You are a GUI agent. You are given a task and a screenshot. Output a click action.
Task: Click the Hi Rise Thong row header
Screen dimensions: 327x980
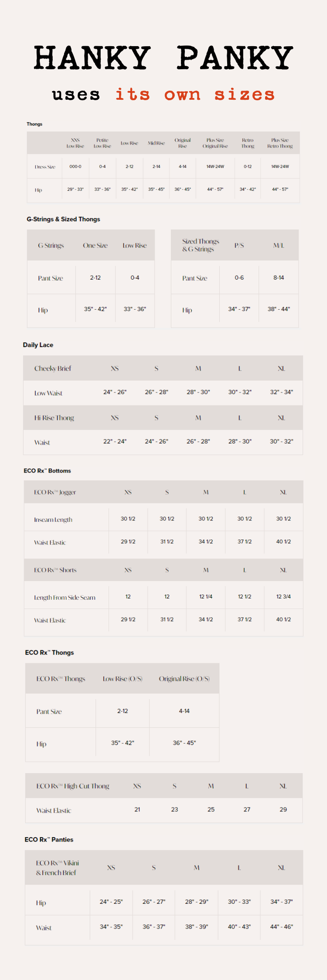click(54, 418)
